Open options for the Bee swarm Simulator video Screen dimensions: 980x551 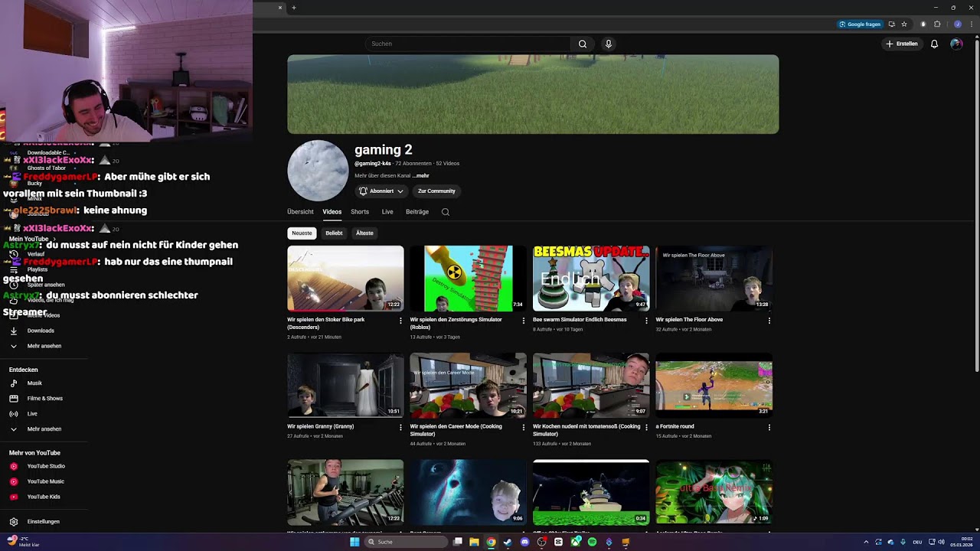tap(646, 321)
